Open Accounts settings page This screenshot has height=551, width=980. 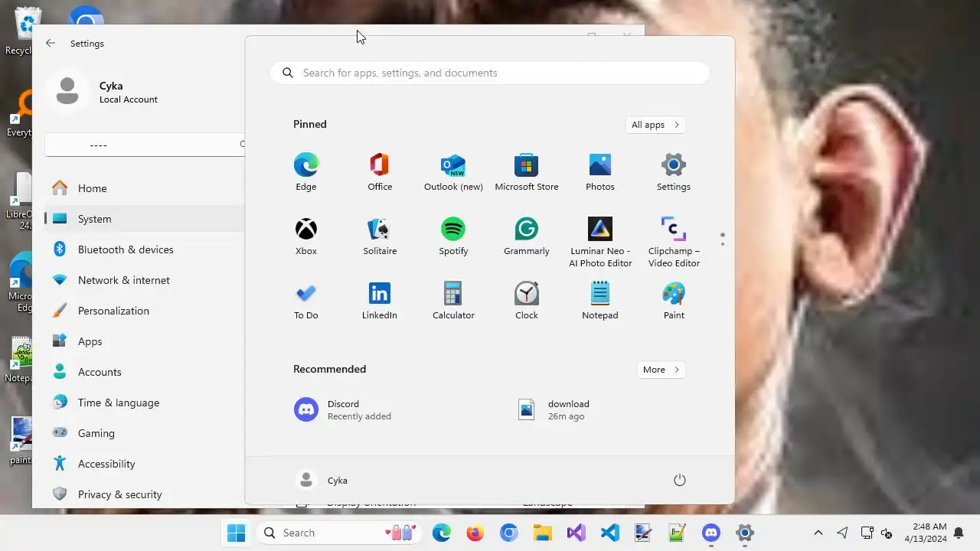click(144, 372)
